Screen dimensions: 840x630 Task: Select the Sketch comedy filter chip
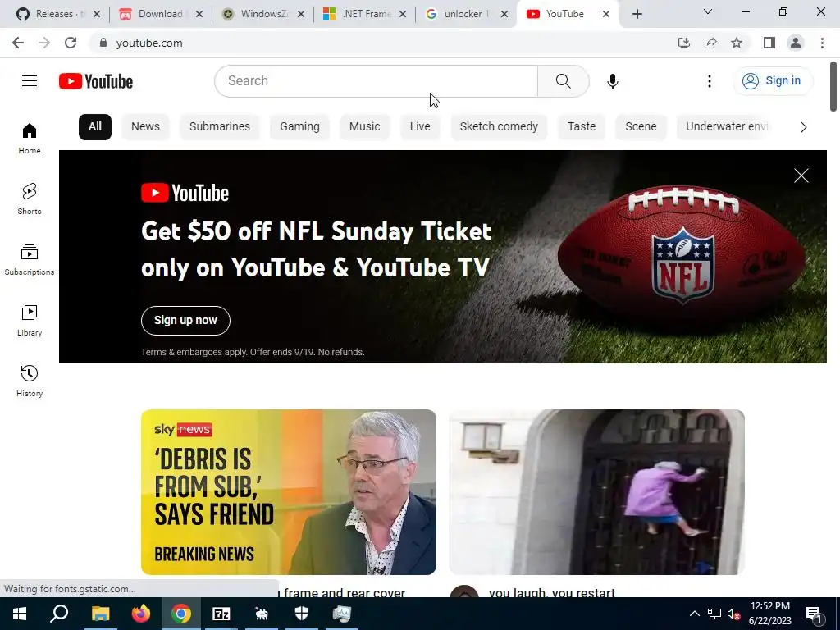click(x=499, y=127)
